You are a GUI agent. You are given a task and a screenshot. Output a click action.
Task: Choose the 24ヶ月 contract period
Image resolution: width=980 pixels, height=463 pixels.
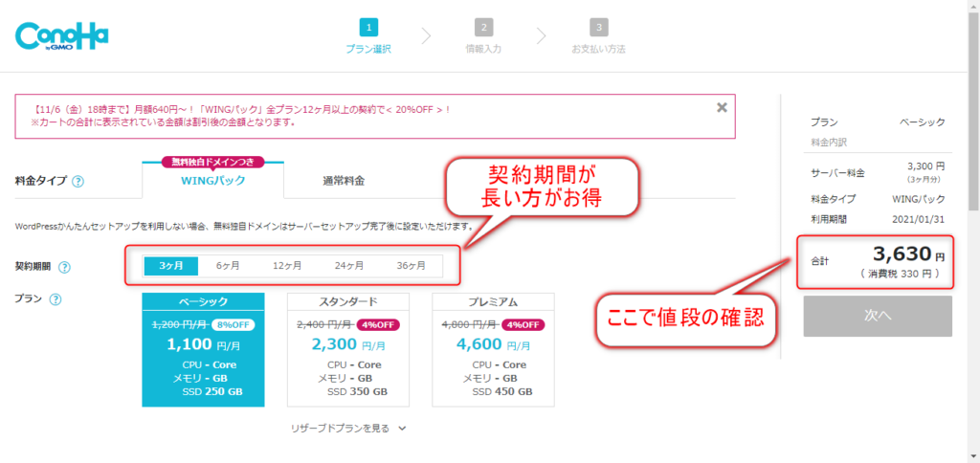click(348, 266)
